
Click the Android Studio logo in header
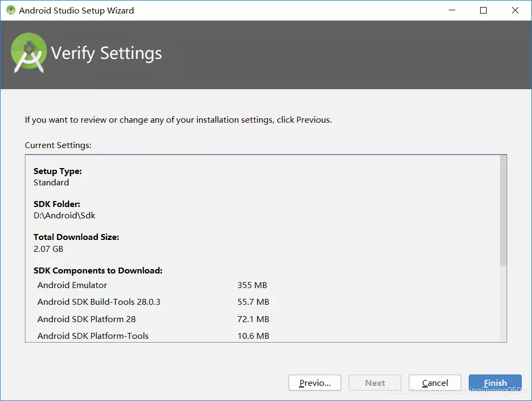(x=29, y=52)
